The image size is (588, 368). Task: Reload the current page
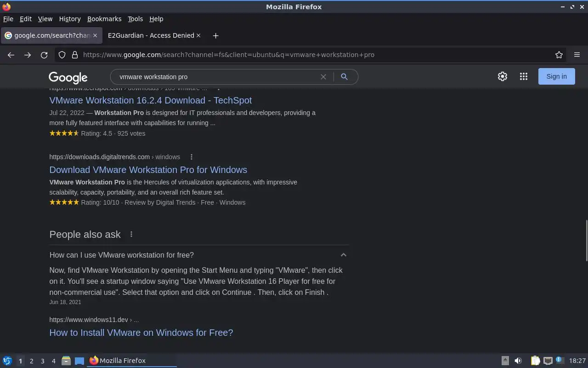pos(44,55)
